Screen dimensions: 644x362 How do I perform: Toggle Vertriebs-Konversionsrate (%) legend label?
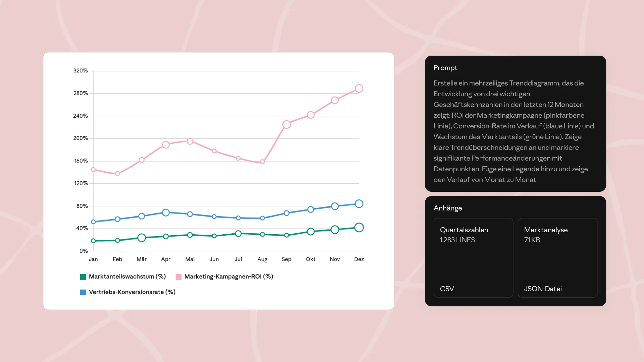(132, 292)
